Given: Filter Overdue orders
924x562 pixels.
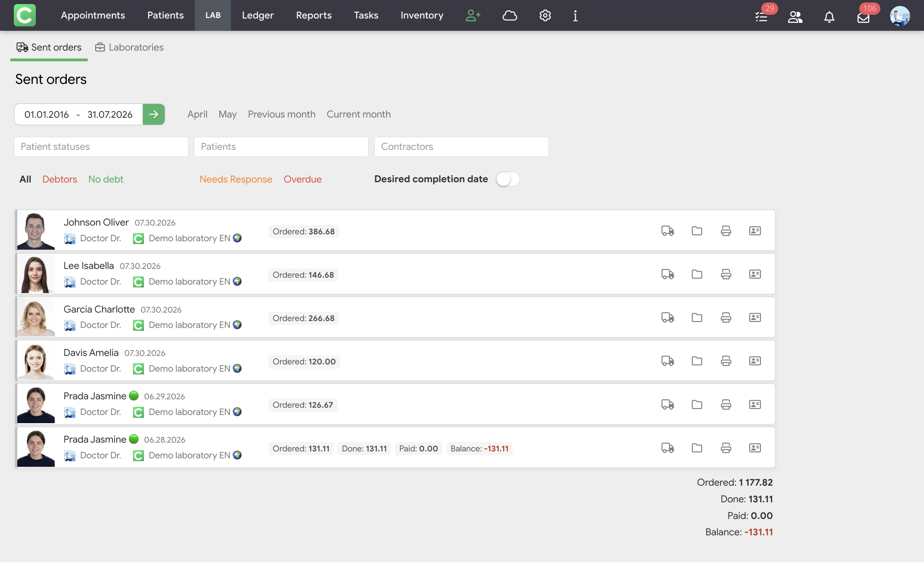Looking at the screenshot, I should pyautogui.click(x=302, y=179).
